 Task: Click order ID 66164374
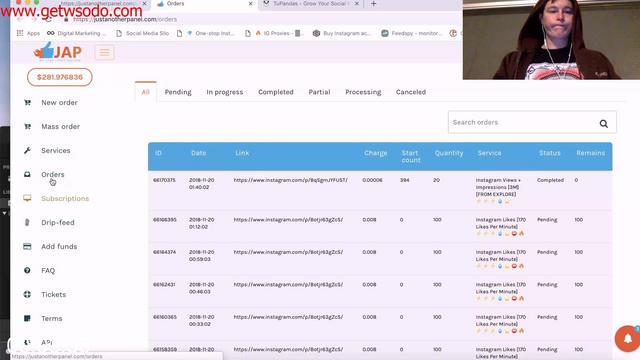[164, 252]
